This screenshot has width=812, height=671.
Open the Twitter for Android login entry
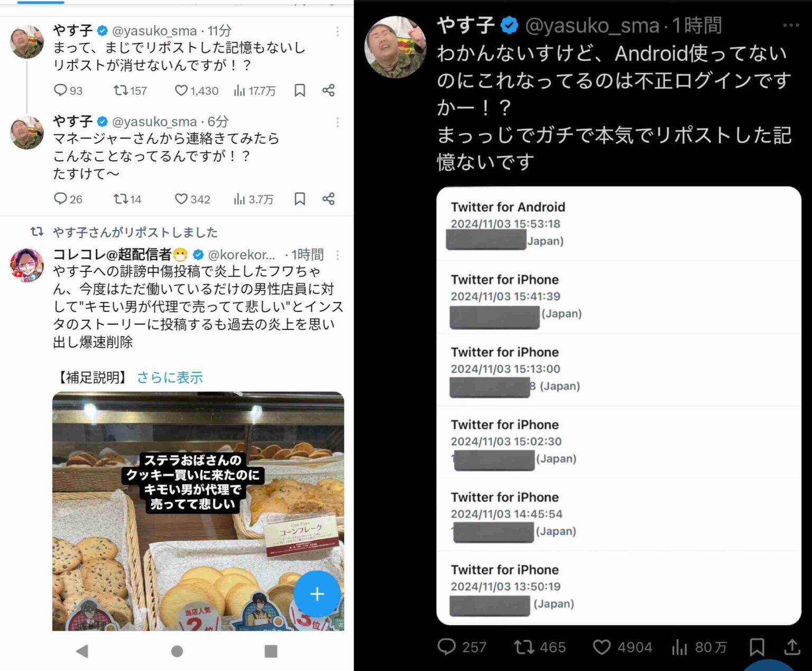[x=619, y=224]
